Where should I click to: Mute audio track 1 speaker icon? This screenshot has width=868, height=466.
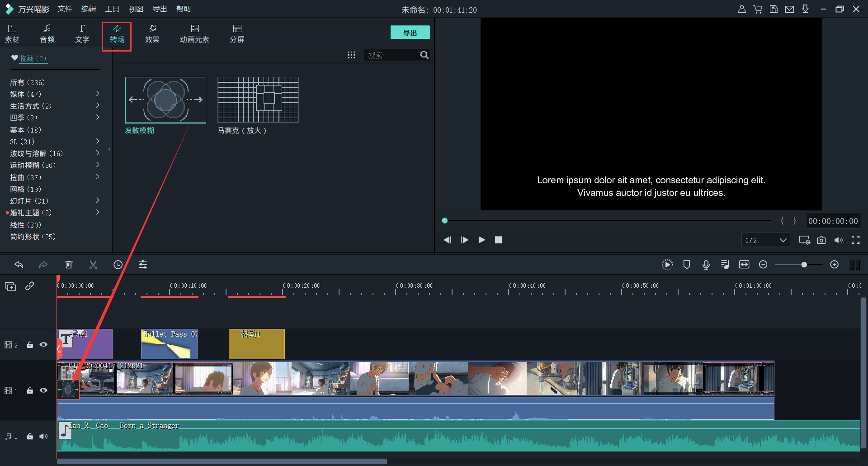[43, 437]
